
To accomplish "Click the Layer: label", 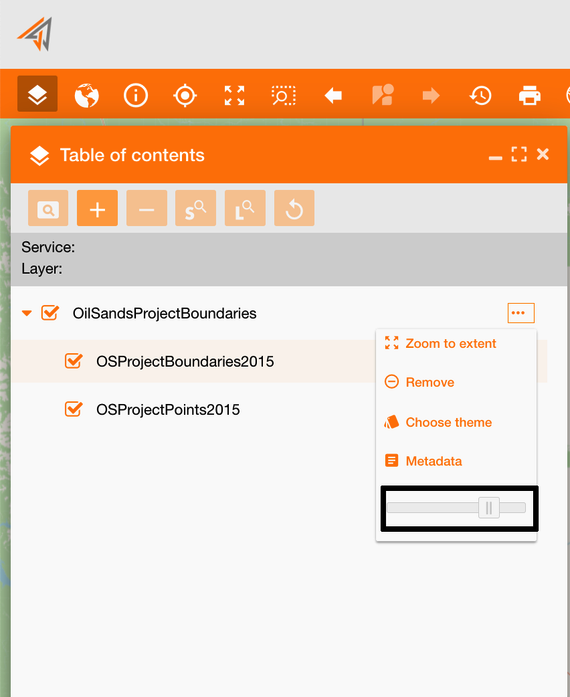I will click(x=42, y=269).
